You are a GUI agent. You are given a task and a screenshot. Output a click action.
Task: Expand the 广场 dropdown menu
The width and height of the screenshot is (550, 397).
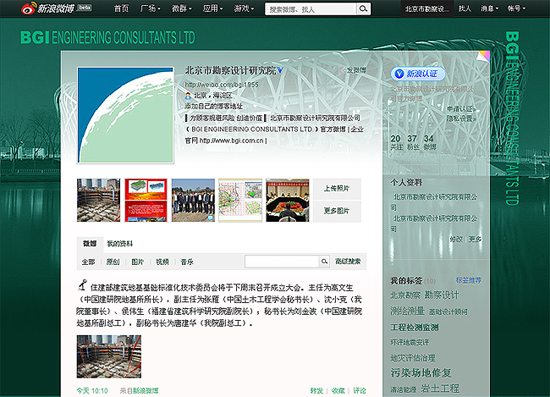(x=150, y=8)
